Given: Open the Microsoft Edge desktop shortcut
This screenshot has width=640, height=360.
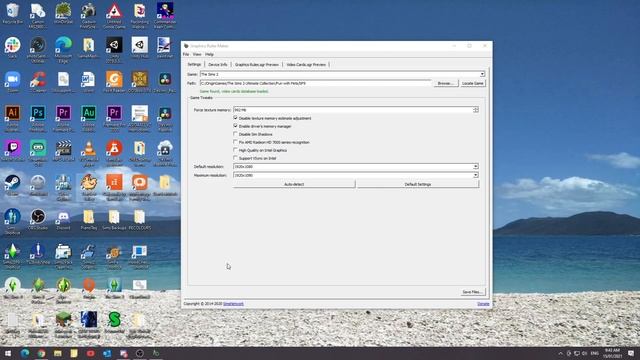Looking at the screenshot, I should [63, 48].
